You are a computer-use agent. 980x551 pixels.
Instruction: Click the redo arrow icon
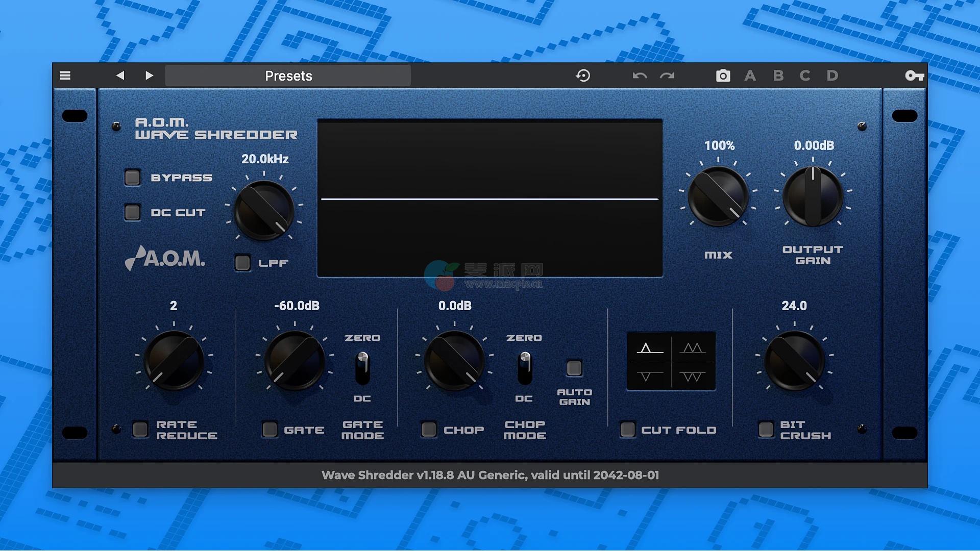click(x=667, y=76)
